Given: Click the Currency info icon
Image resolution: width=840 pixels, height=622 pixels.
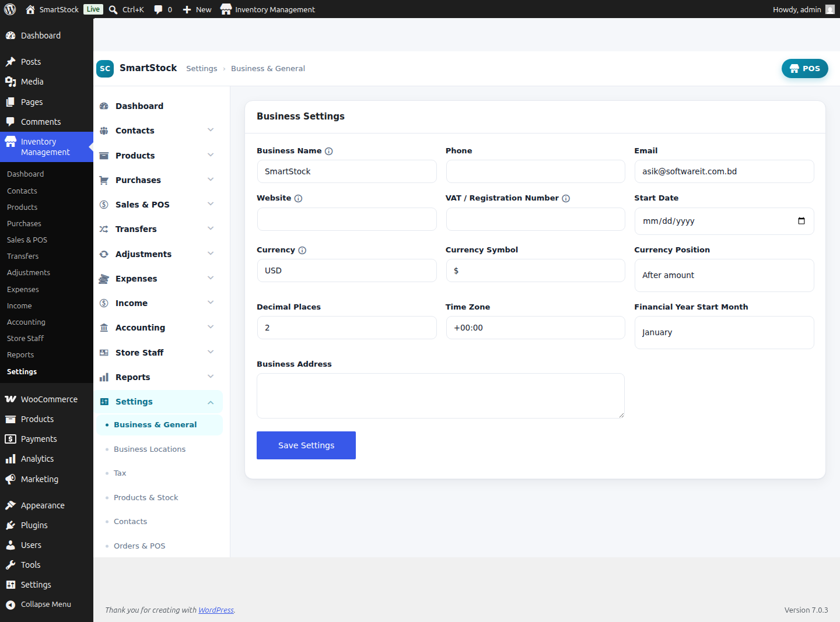Looking at the screenshot, I should (302, 250).
